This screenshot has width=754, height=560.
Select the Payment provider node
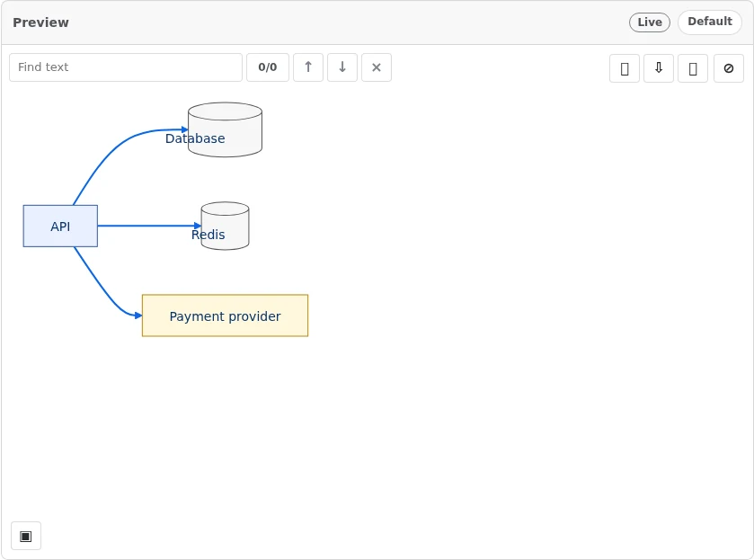click(225, 316)
